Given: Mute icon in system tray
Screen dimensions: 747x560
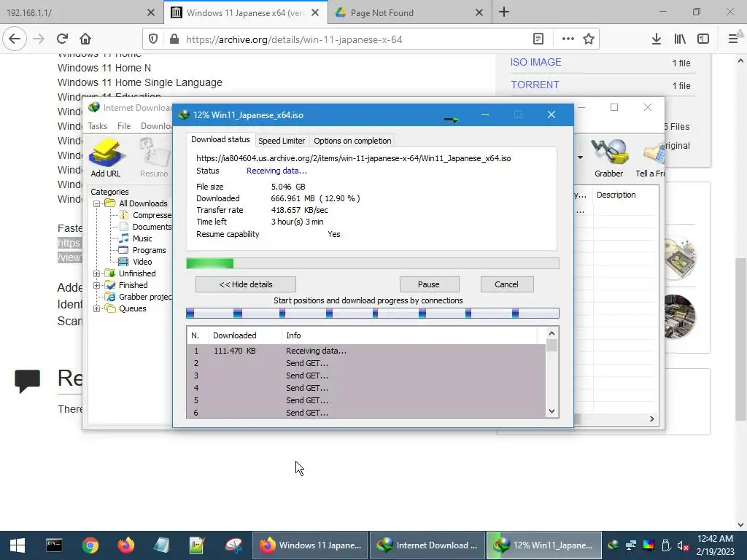Looking at the screenshot, I should [x=683, y=545].
